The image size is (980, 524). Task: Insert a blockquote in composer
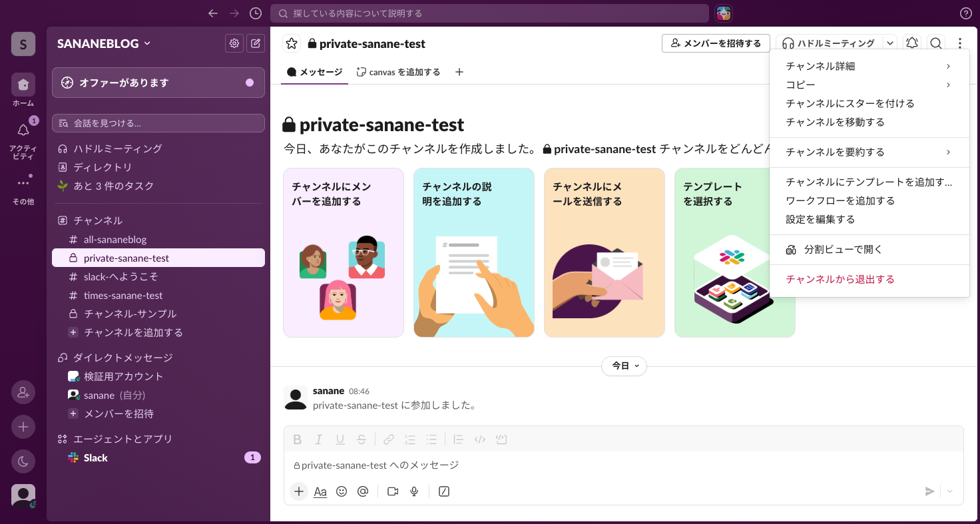(x=458, y=439)
